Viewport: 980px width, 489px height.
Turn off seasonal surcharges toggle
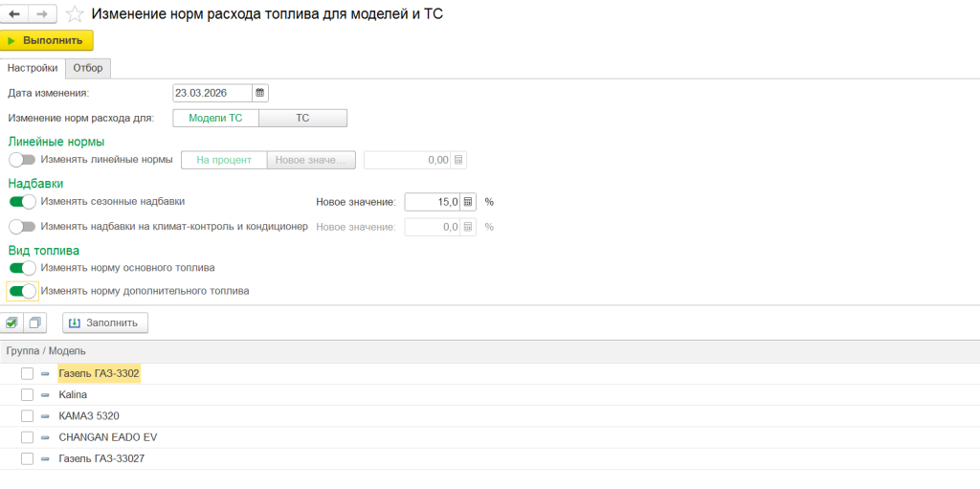(22, 202)
